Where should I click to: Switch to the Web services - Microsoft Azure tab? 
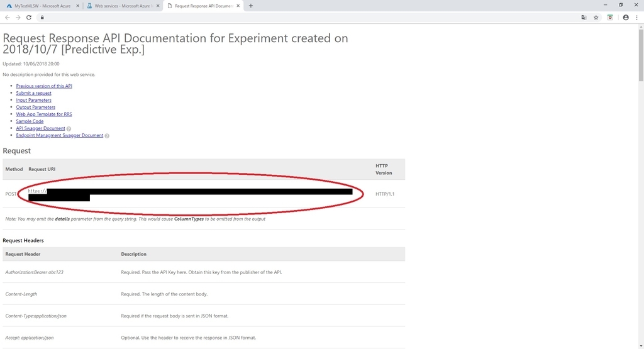tap(123, 6)
